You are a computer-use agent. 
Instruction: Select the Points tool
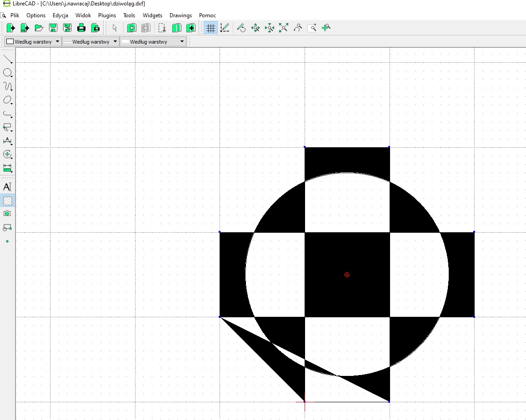(x=7, y=241)
